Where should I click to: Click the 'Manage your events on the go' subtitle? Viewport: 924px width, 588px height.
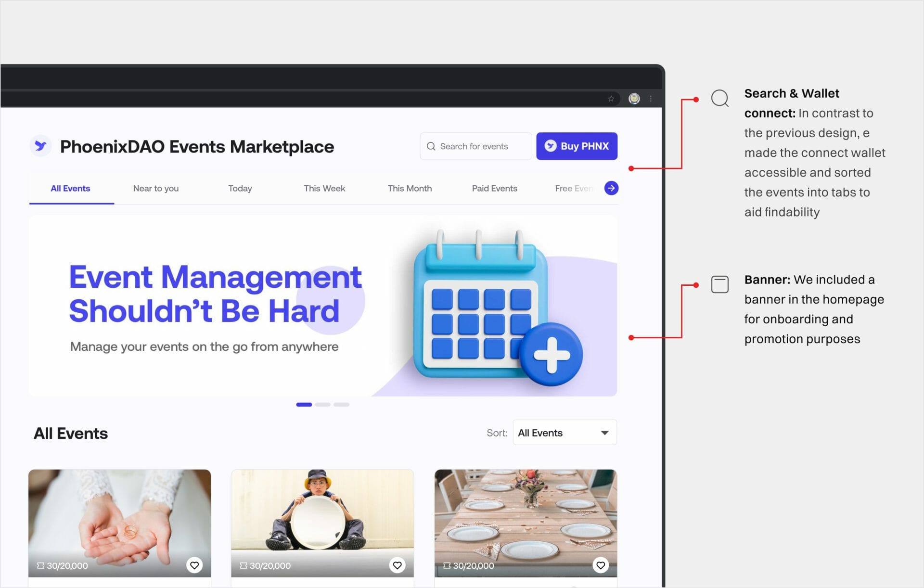coord(205,346)
